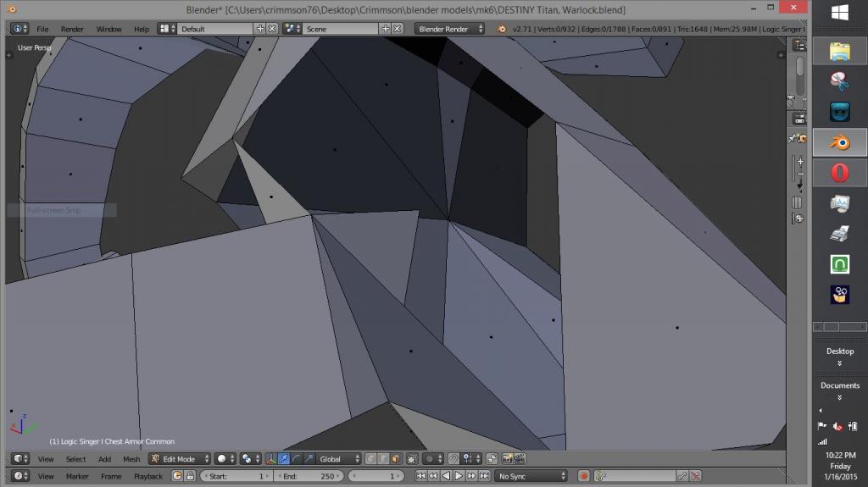Jump to the first frame
This screenshot has width=868, height=487.
point(420,476)
